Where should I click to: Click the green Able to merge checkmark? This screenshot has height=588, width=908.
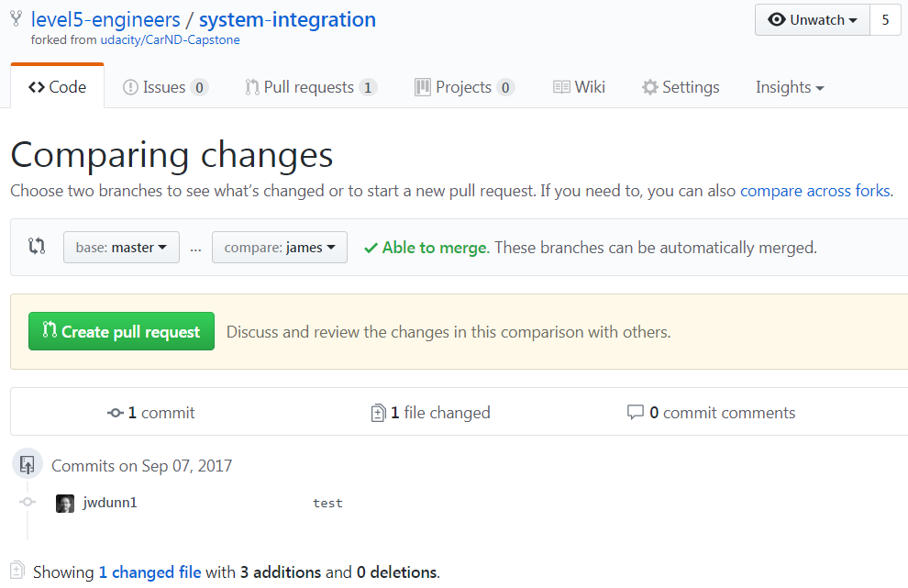[x=371, y=248]
